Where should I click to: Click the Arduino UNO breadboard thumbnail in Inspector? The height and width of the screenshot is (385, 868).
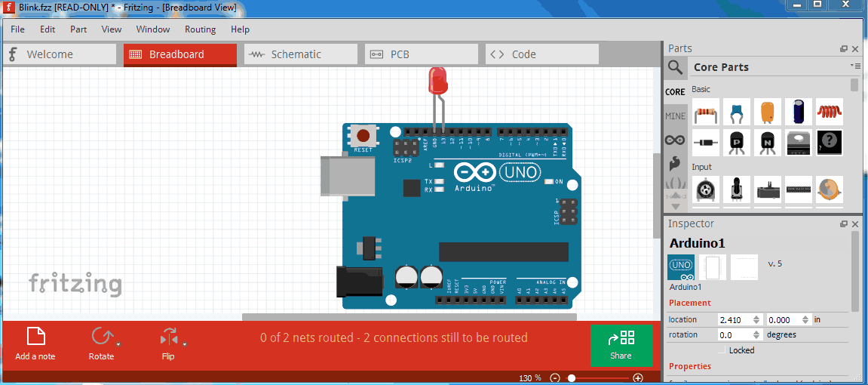[x=682, y=267]
